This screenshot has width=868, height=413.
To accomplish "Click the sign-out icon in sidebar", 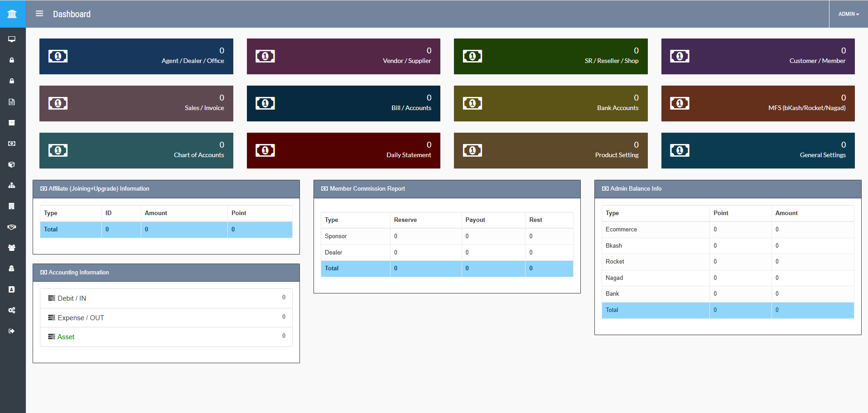I will click(12, 331).
